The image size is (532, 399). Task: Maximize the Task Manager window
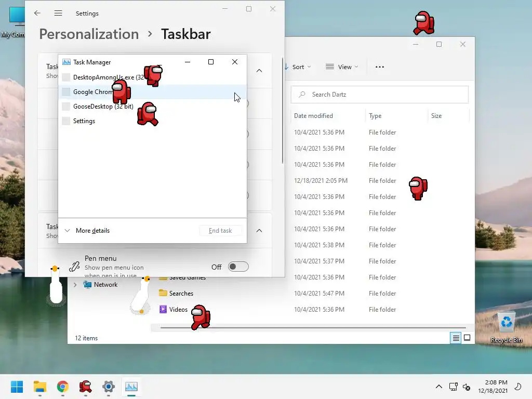211,62
